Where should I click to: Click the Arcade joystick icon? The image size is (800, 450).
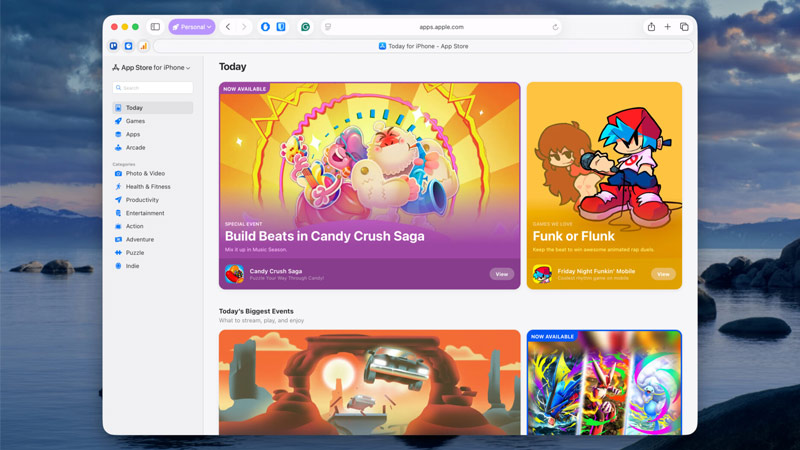[x=118, y=147]
